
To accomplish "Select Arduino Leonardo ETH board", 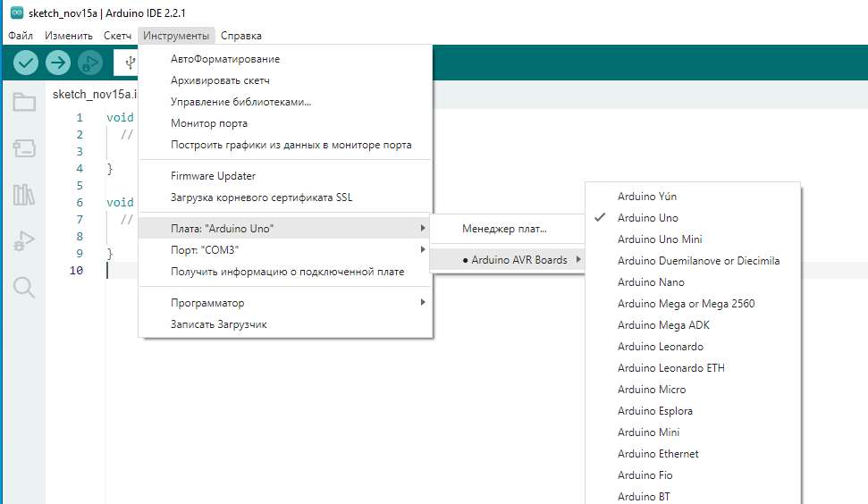I will 693,368.
